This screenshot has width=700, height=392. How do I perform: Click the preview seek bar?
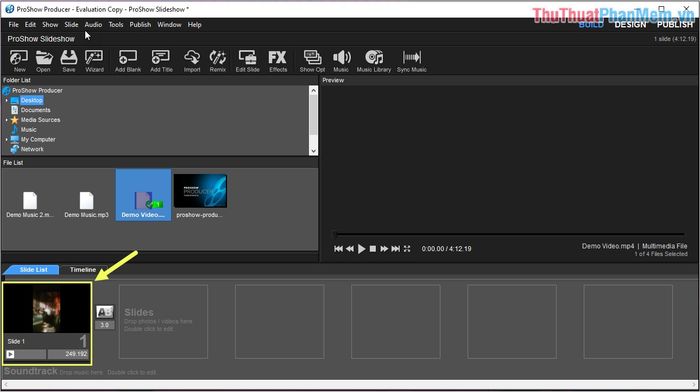(x=510, y=234)
